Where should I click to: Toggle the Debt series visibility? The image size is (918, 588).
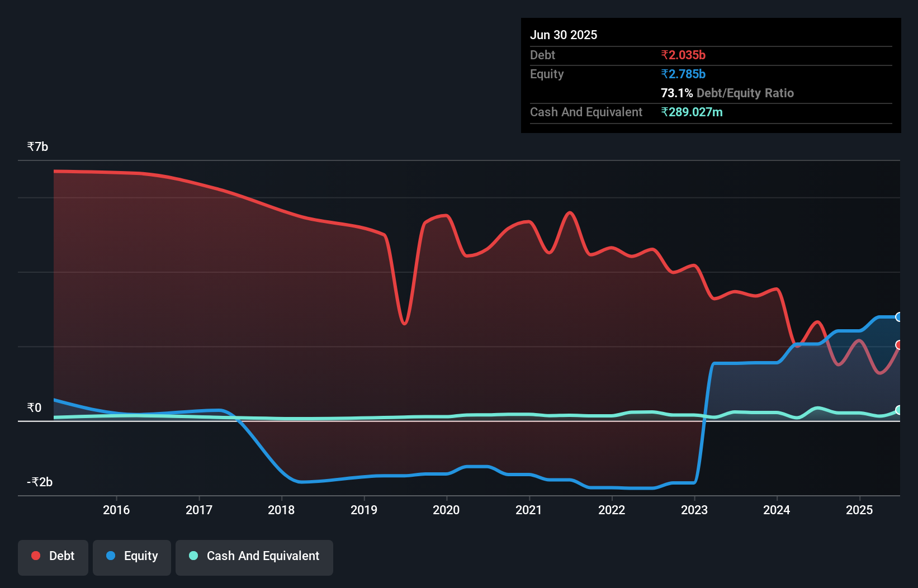coord(53,556)
